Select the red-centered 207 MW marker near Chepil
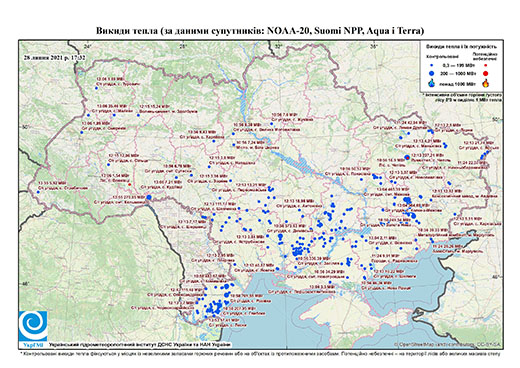The height and width of the screenshot is (368, 520). tap(407, 157)
